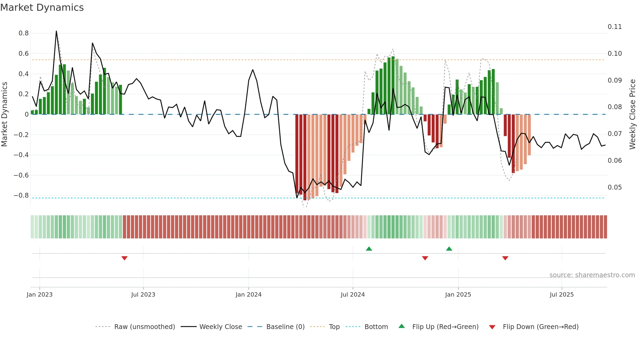Toggle the Baseline (0) legend entry
Viewport: 644px width, 362px height.
tap(276, 327)
